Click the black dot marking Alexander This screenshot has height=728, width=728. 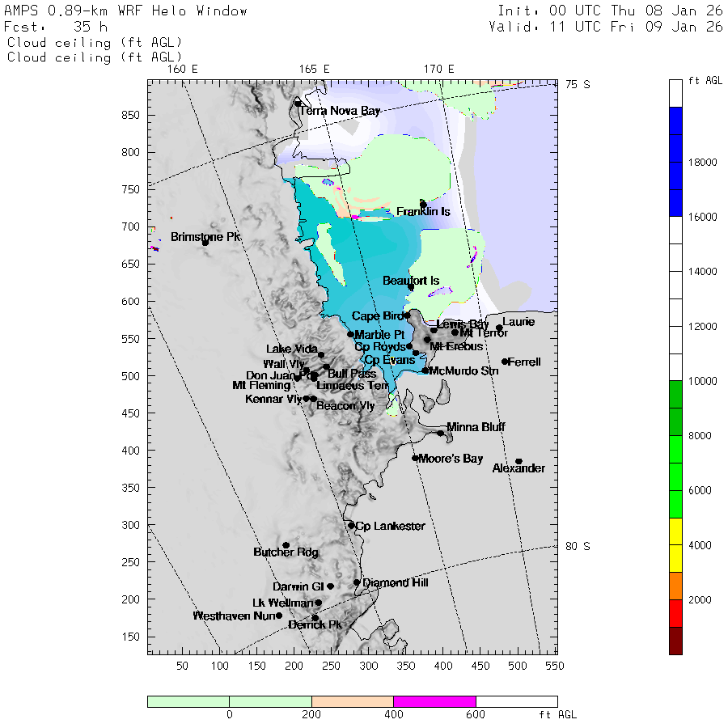519,462
